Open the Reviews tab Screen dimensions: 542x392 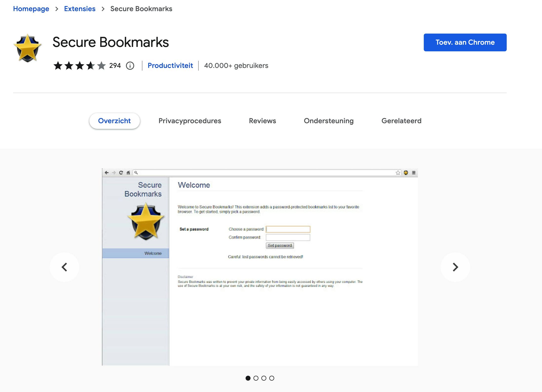click(262, 121)
